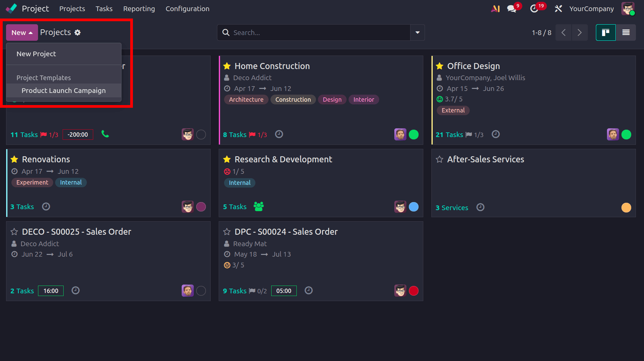This screenshot has height=361, width=644.
Task: Collapse the New button dropdown
Action: coord(22,32)
